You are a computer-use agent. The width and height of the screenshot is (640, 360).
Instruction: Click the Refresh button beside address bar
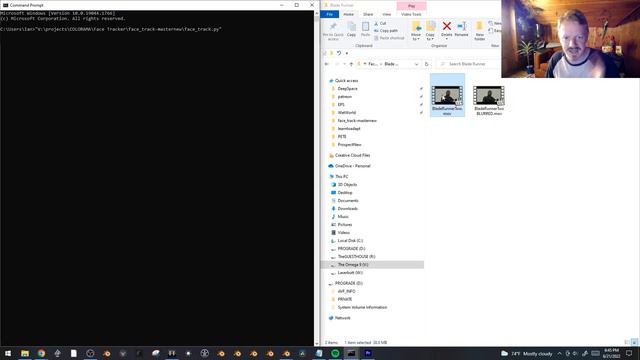[x=427, y=64]
